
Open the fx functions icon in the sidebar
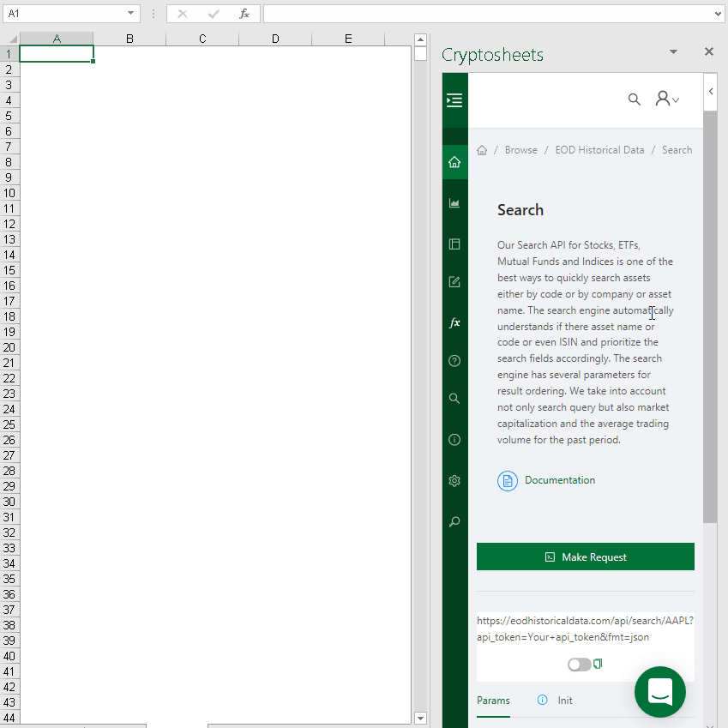tap(454, 322)
